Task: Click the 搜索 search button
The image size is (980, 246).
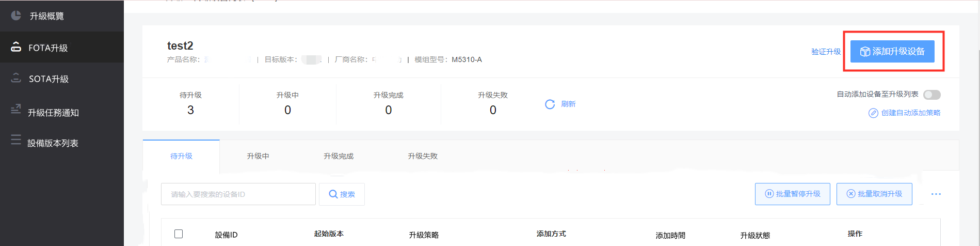Action: [342, 194]
